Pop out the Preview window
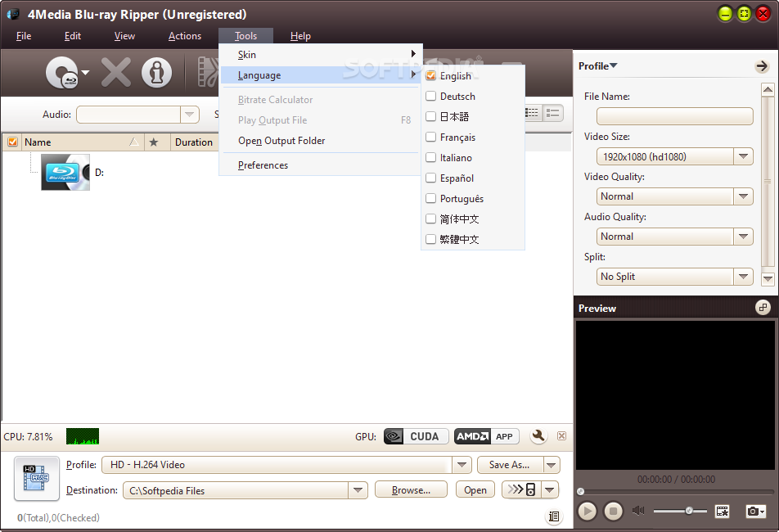This screenshot has height=532, width=779. pyautogui.click(x=763, y=308)
